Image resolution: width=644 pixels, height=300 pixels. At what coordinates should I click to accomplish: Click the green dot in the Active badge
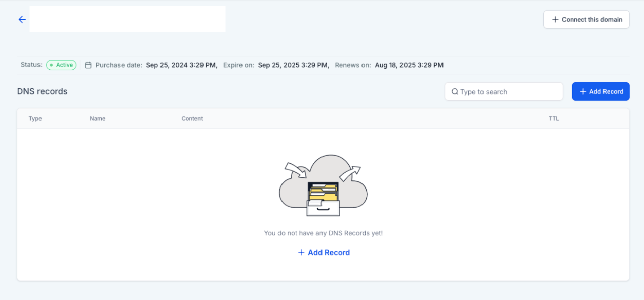[51, 65]
